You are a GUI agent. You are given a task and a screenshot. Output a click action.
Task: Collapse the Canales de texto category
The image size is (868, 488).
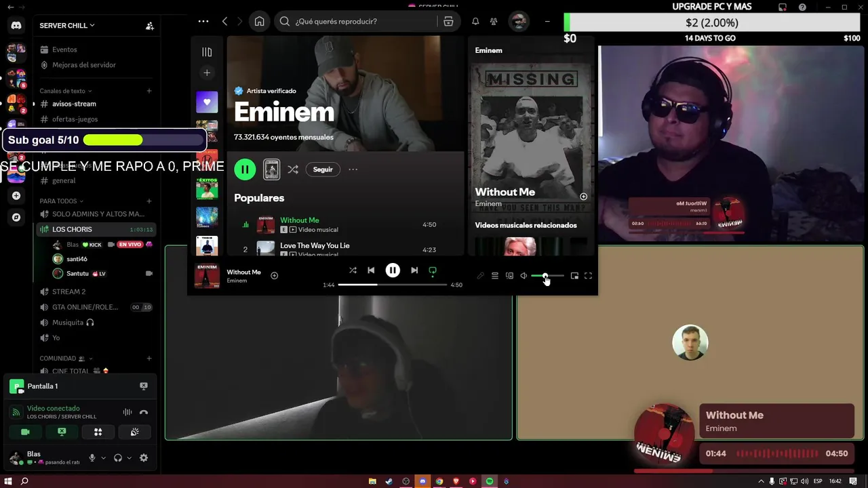click(x=66, y=91)
